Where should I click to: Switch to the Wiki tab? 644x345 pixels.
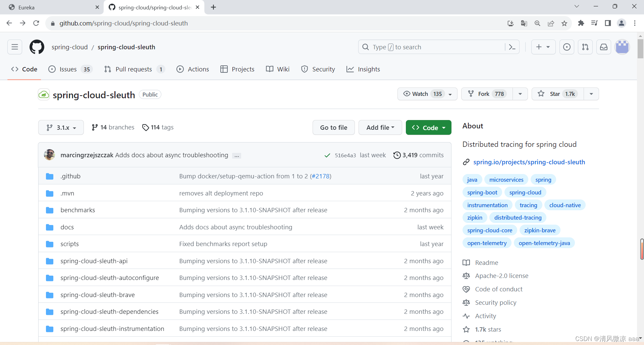[x=278, y=69]
